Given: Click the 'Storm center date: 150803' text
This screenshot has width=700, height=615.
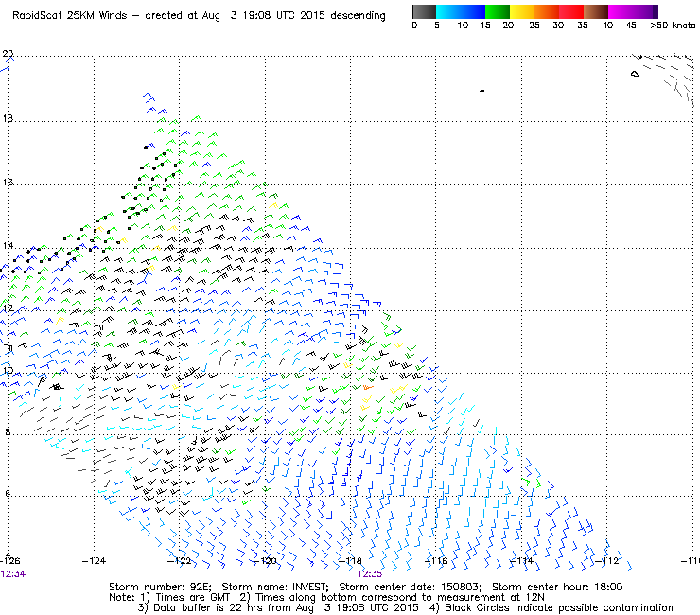Looking at the screenshot, I should click(x=410, y=587).
